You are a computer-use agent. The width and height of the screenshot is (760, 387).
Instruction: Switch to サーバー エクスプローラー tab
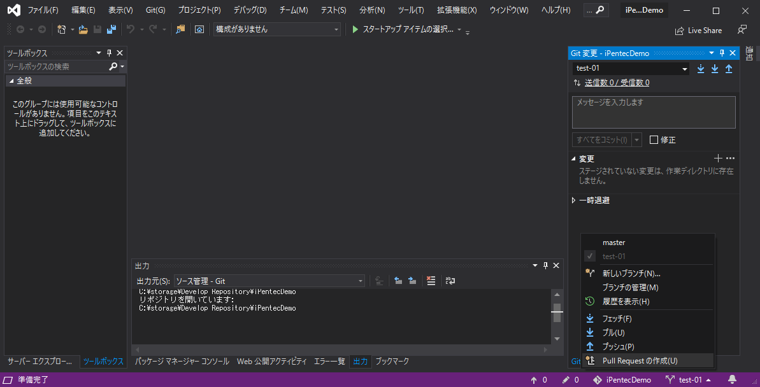(x=40, y=361)
